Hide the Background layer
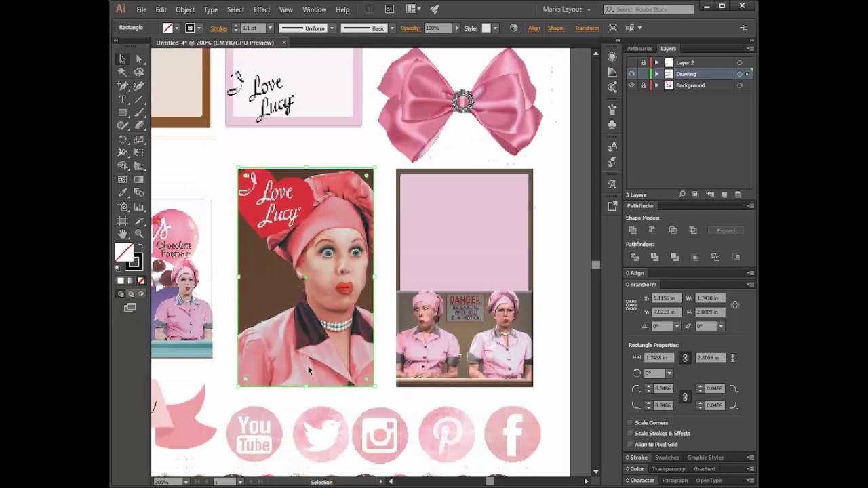Screen dimensions: 868x488 (x=631, y=85)
